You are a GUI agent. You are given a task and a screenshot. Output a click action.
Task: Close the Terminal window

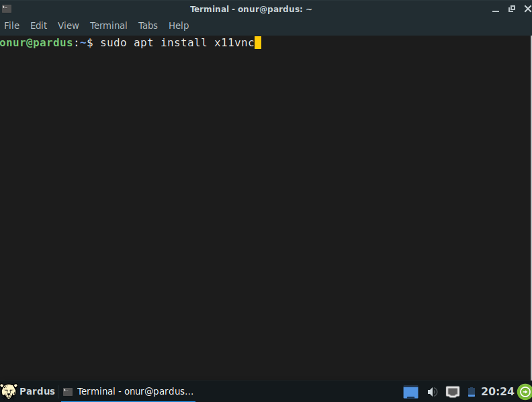(524, 9)
